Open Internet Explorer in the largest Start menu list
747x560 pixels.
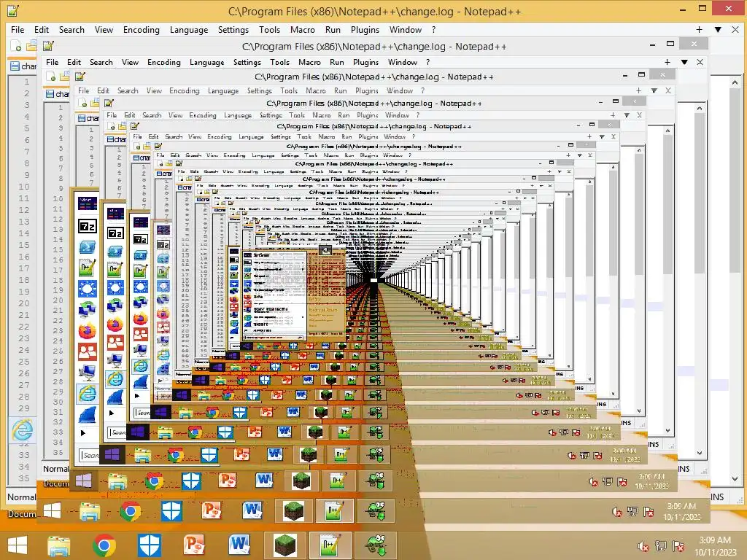[x=88, y=393]
